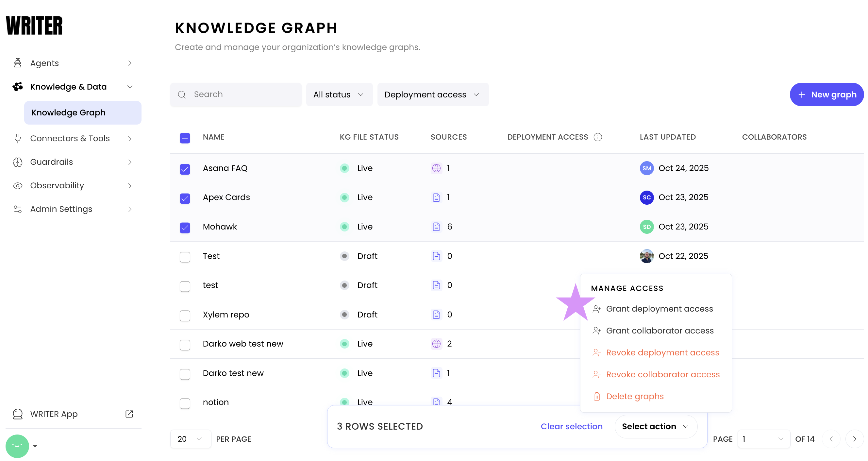
Task: Open the Select action dropdown
Action: pos(655,426)
